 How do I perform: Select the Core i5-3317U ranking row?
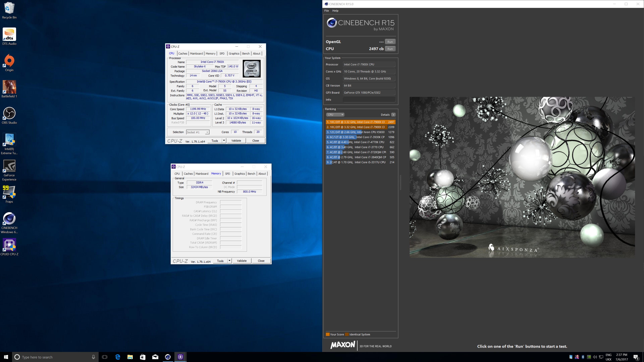361,162
